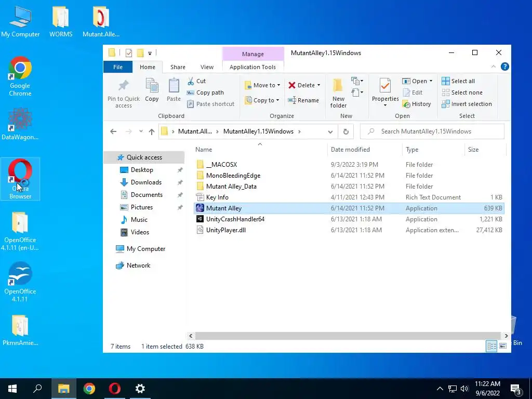
Task: Show hidden system tray icons
Action: pyautogui.click(x=440, y=389)
